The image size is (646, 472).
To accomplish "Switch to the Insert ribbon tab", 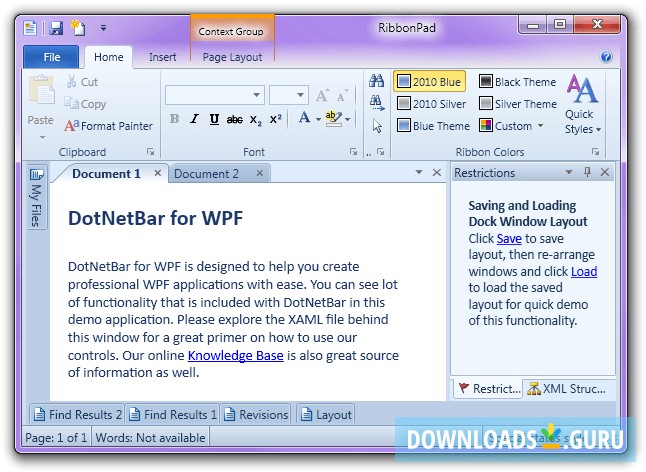I will click(x=162, y=57).
